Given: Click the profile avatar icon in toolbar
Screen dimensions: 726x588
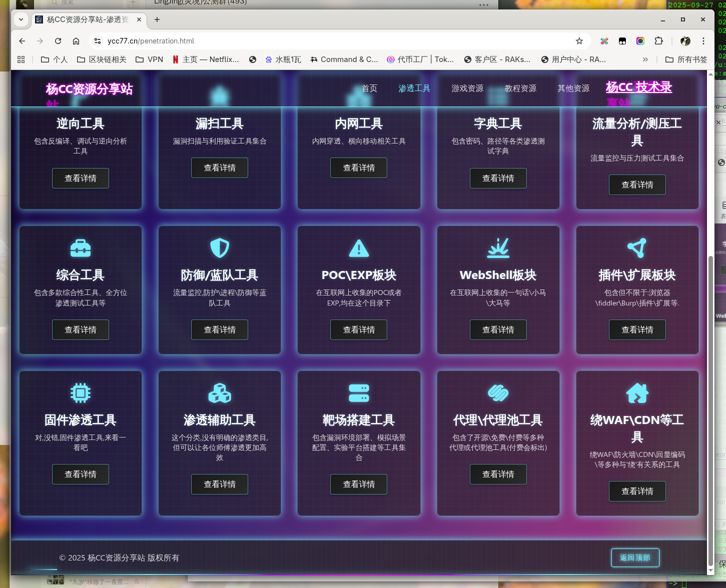Looking at the screenshot, I should click(x=685, y=41).
